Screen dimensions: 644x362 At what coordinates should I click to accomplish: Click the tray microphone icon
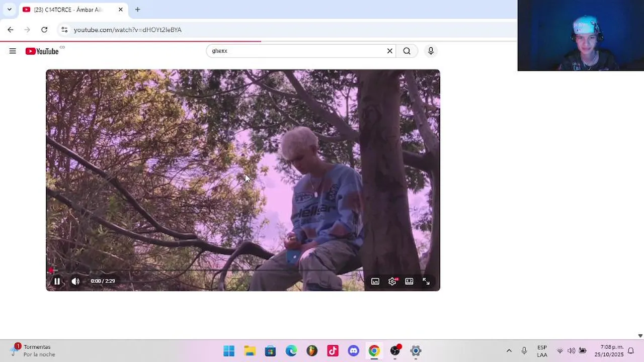point(524,351)
